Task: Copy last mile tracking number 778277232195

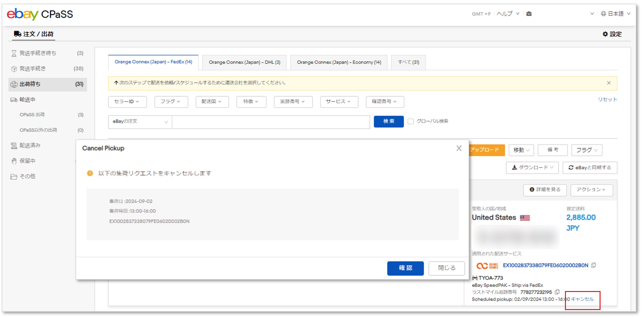Action: click(x=557, y=292)
